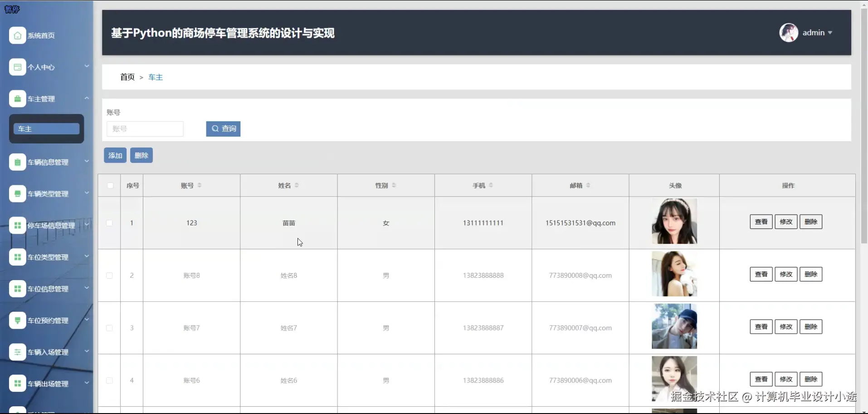Click 删除 for the 姓名7 row
Viewport: 868px width, 414px height.
point(811,326)
